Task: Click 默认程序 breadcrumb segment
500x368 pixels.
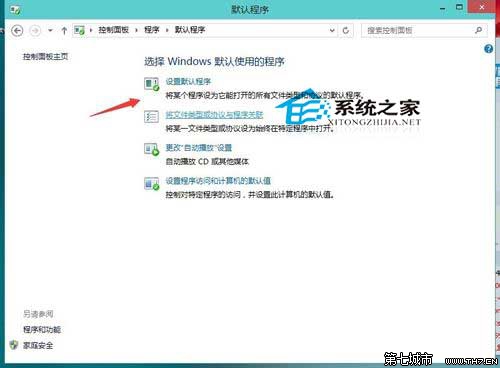Action: (x=190, y=30)
